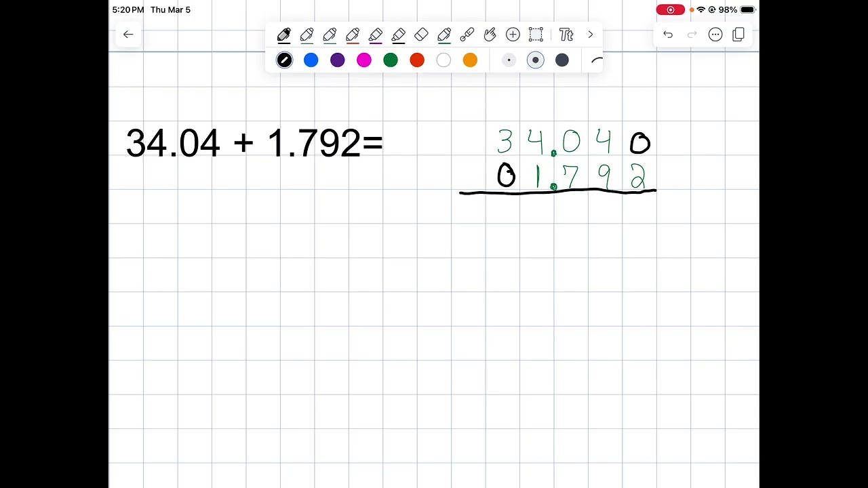The image size is (868, 488).
Task: Select the medium stroke thickness dot
Action: coord(535,60)
